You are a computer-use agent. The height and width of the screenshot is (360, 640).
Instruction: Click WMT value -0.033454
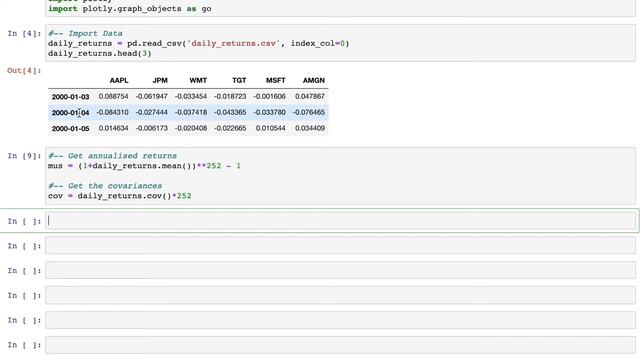tap(191, 96)
